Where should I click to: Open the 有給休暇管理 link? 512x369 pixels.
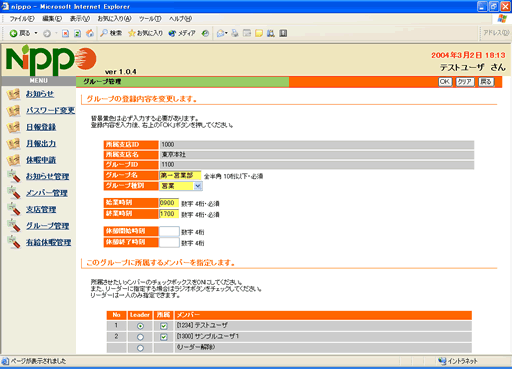coord(49,242)
